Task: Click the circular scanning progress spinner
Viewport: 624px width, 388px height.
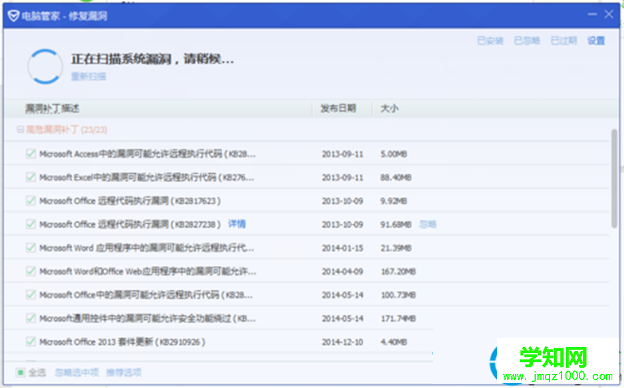Action: [x=45, y=66]
